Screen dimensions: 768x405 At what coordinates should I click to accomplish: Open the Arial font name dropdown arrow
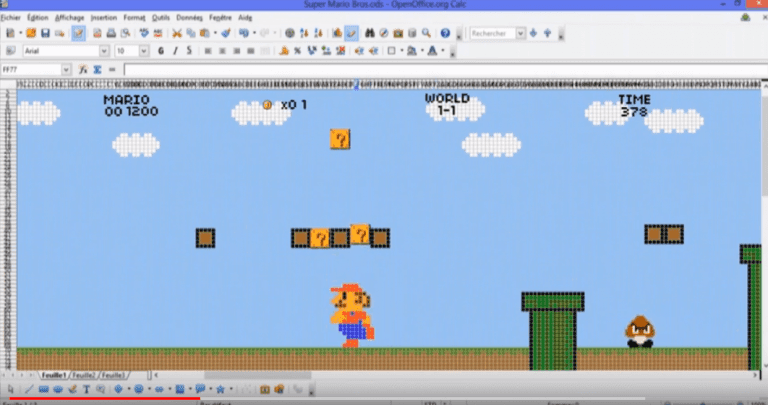(x=104, y=51)
